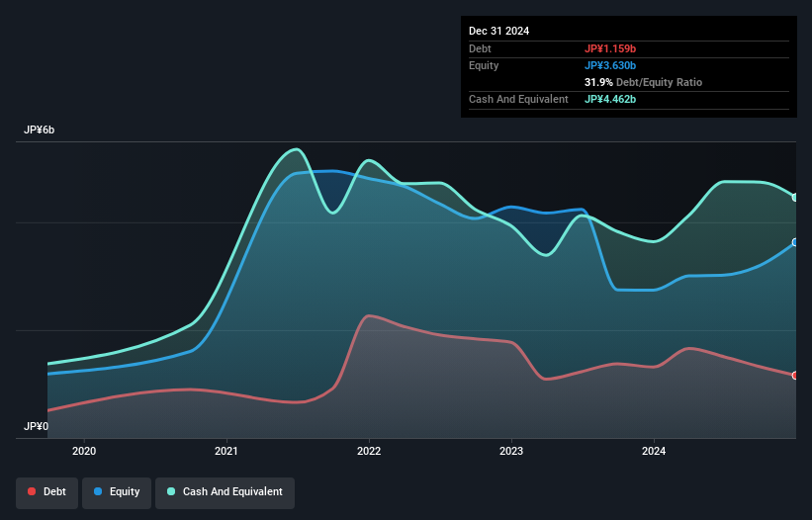Click Cash And Equivalent label in the tooltip
The image size is (812, 520).
pos(518,99)
